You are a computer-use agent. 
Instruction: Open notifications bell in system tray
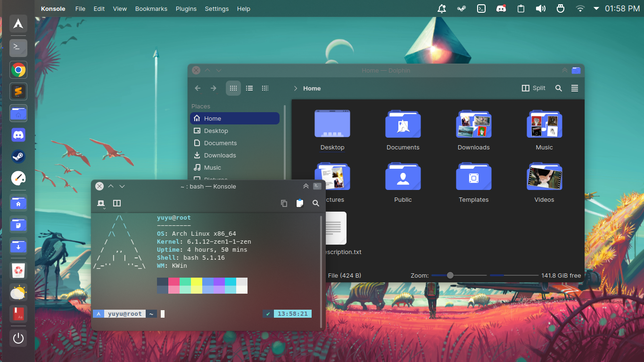point(442,8)
